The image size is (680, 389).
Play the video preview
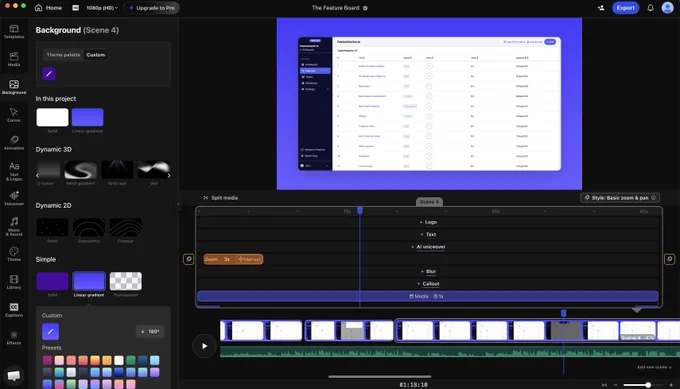pyautogui.click(x=204, y=346)
